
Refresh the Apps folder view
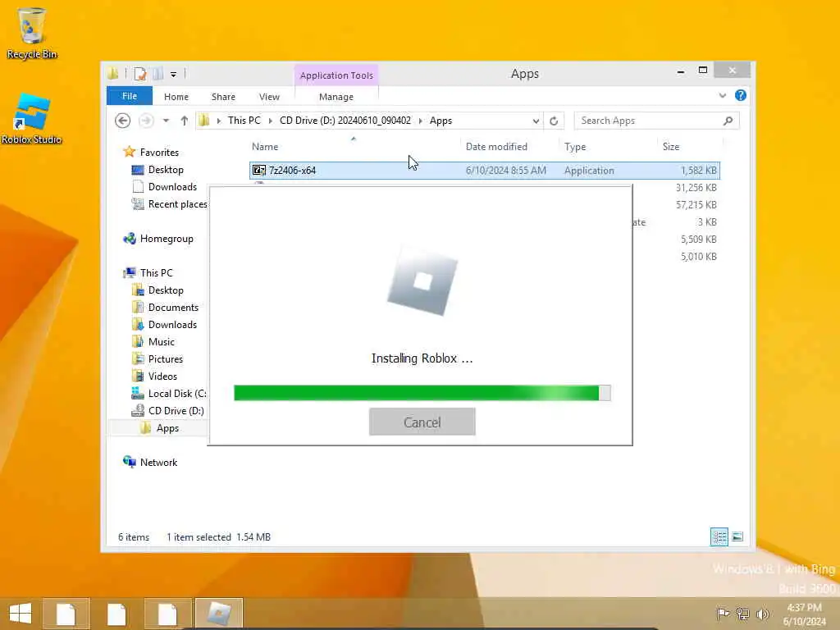coord(554,121)
